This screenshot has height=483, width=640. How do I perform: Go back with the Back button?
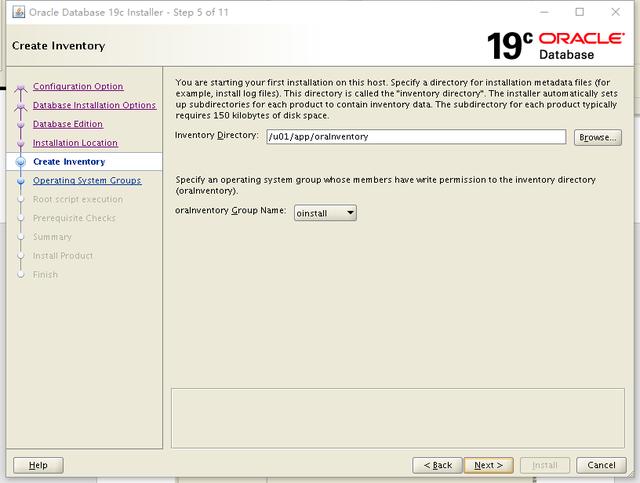click(437, 465)
